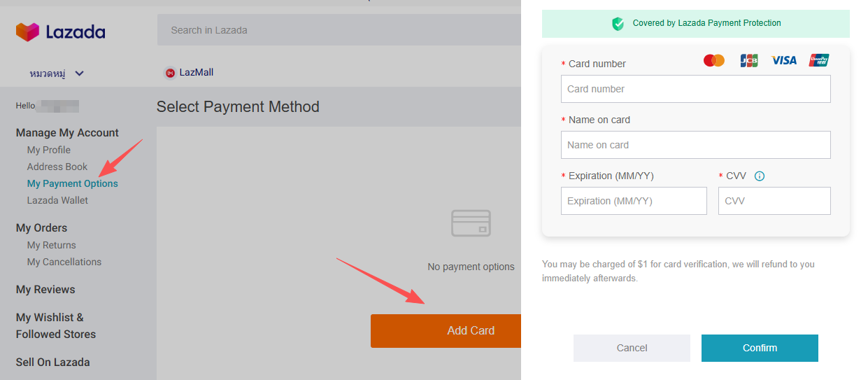Click the Lazada heart logo
The height and width of the screenshot is (380, 868).
click(28, 31)
